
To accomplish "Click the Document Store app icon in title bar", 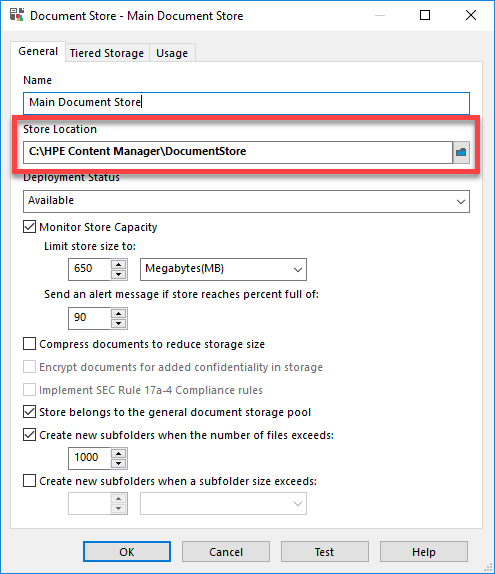I will pyautogui.click(x=17, y=15).
